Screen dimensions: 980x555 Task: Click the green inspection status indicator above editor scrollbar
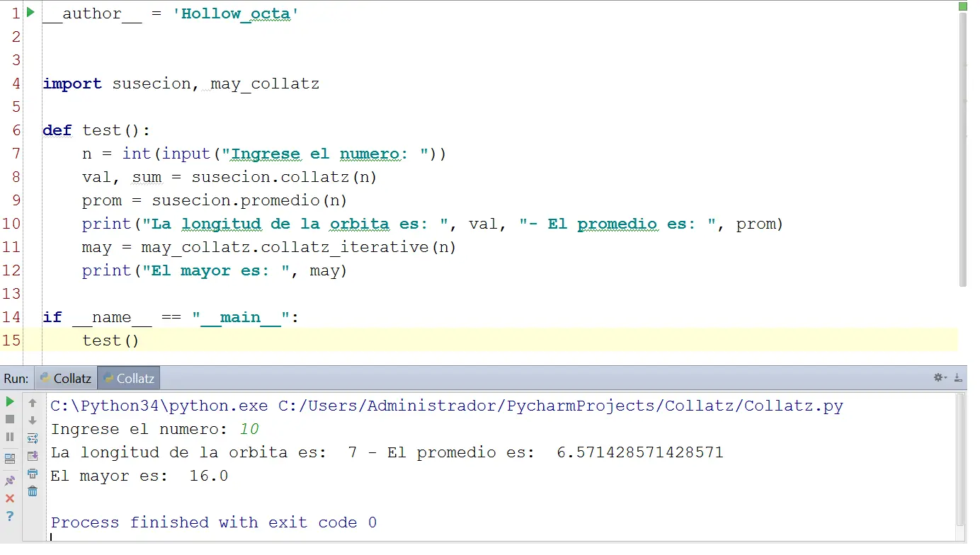point(963,6)
